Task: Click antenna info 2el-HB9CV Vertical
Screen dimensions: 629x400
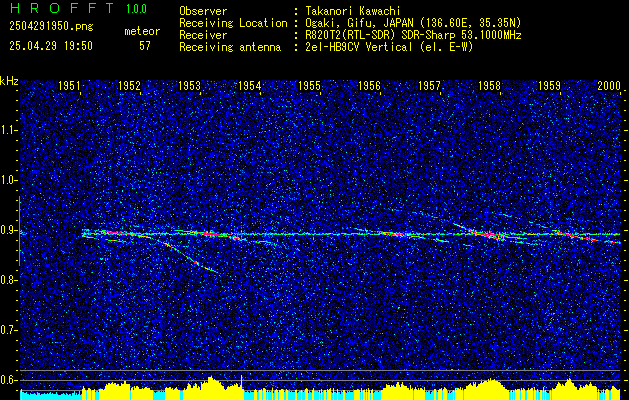Action: (359, 47)
